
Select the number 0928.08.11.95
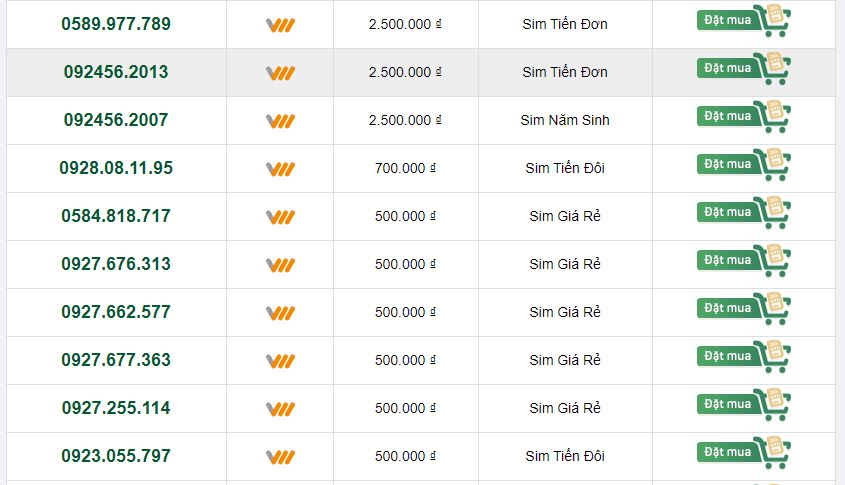[116, 168]
